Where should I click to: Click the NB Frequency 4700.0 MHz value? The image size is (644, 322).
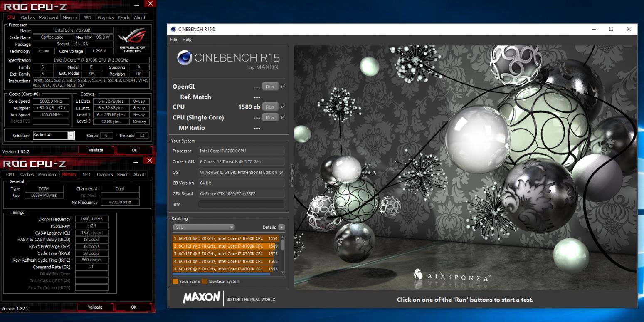tap(120, 202)
